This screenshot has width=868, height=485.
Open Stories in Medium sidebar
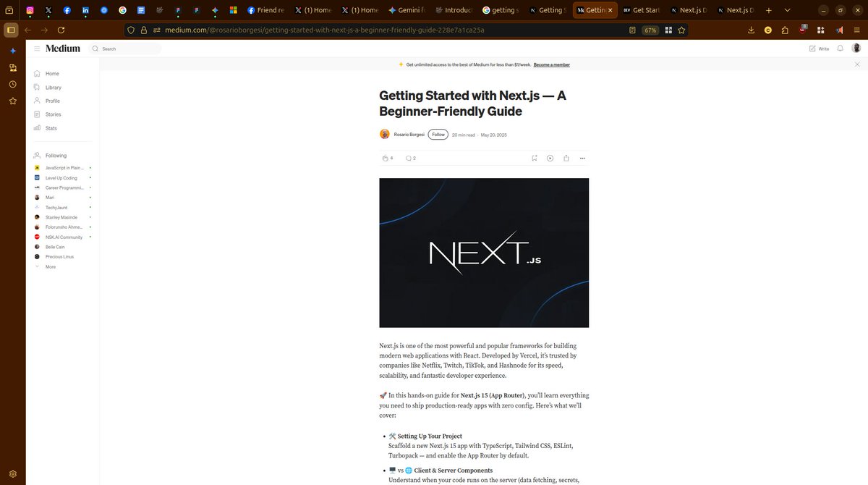(48, 114)
